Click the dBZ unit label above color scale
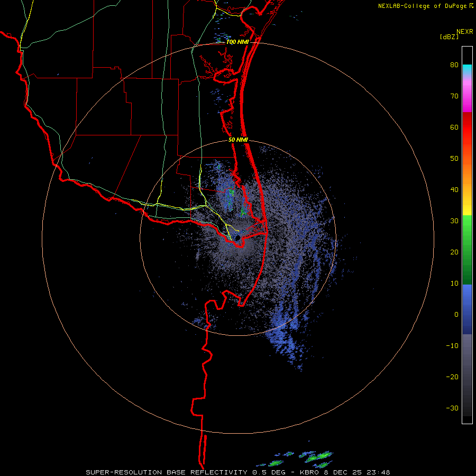476x476 pixels. pyautogui.click(x=449, y=36)
